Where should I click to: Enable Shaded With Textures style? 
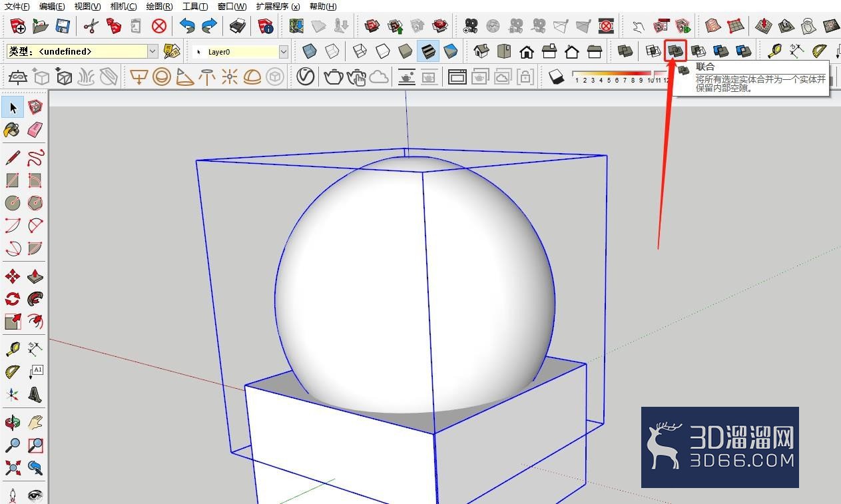pyautogui.click(x=427, y=51)
